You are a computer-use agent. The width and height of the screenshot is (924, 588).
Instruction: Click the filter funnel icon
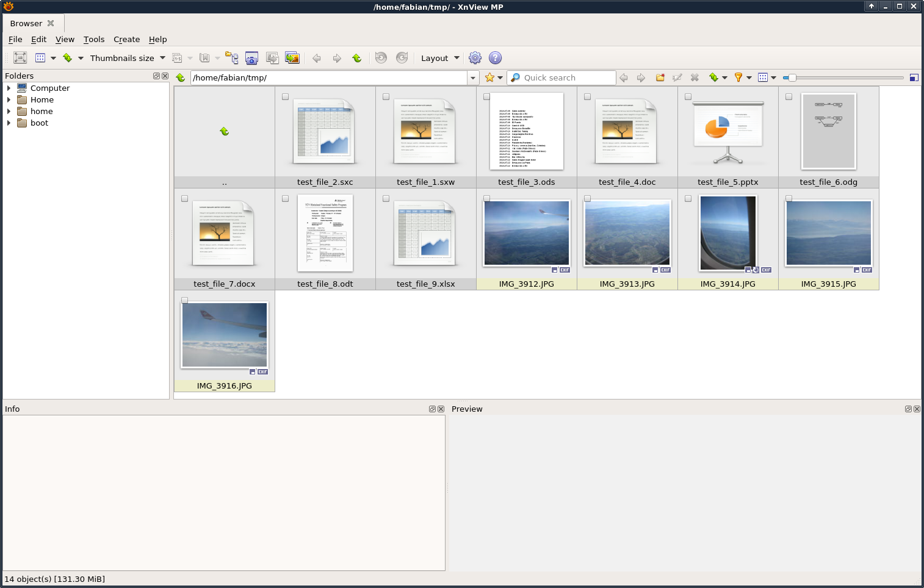pos(738,77)
